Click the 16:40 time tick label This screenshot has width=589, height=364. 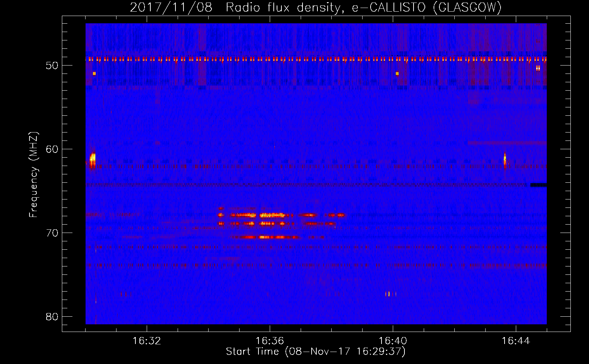[393, 341]
